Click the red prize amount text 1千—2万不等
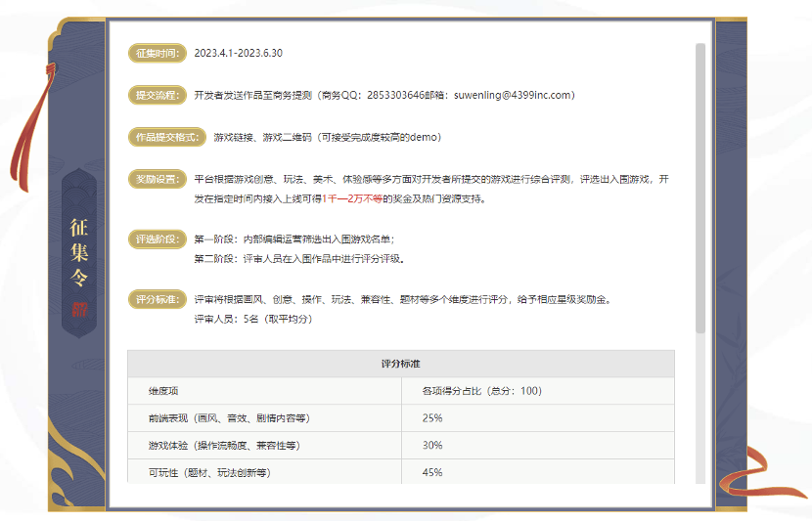812x522 pixels. (x=352, y=199)
